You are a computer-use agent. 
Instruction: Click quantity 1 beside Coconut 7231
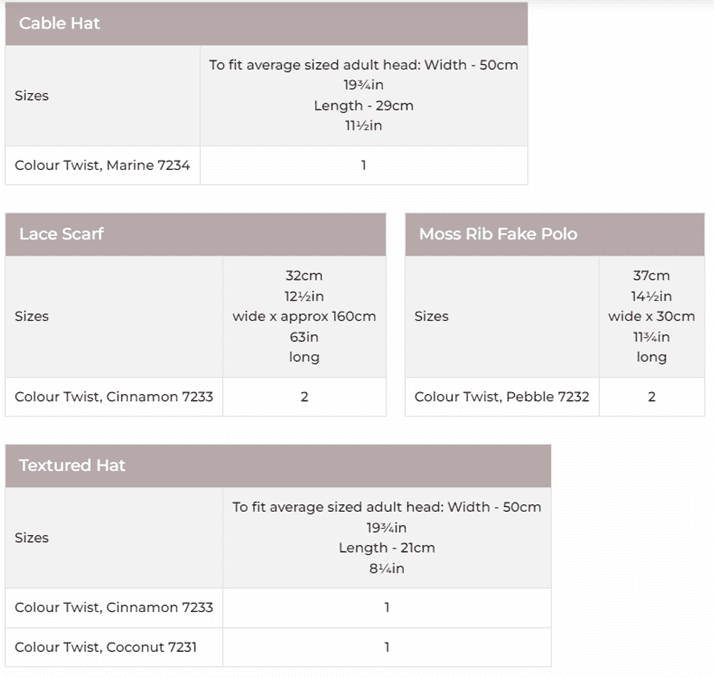pos(386,647)
